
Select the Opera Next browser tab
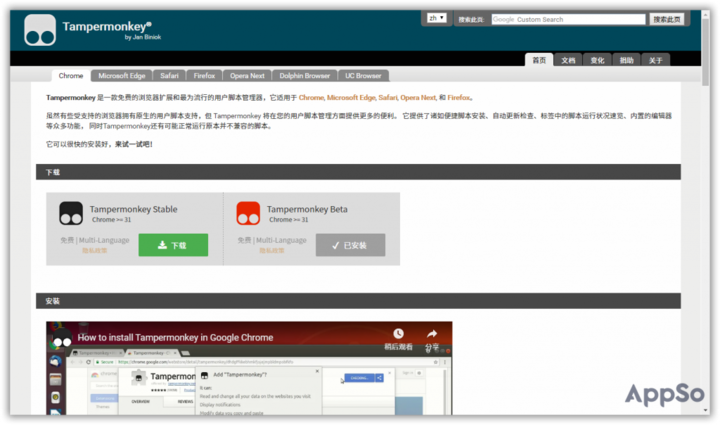click(x=247, y=76)
